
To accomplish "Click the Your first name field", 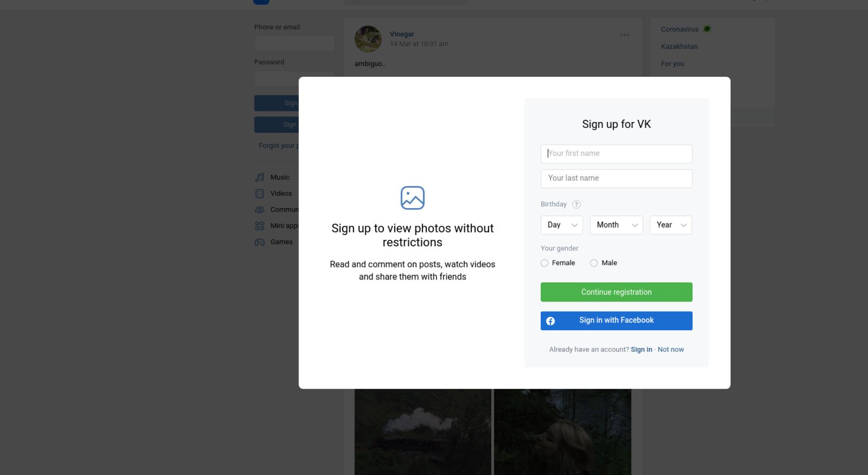I will pos(616,154).
